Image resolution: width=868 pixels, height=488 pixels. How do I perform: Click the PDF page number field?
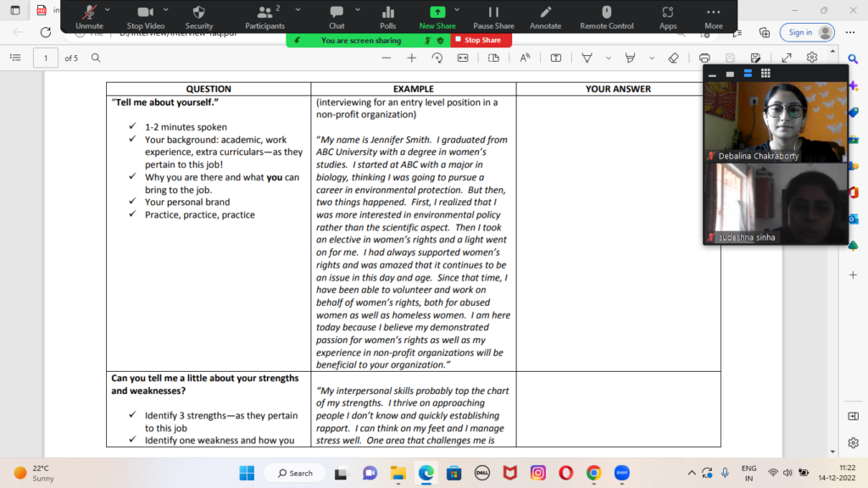tap(45, 58)
